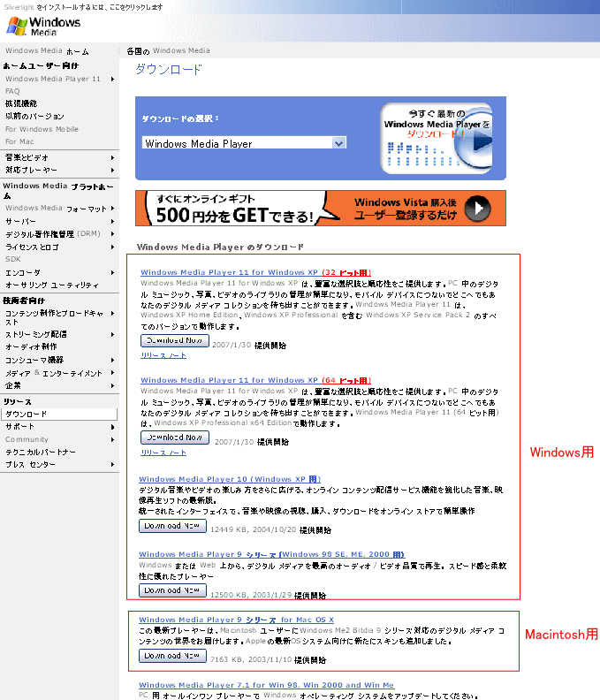
Task: Expand the メディア & エンターテイメント submenu arrow
Action: 112,373
